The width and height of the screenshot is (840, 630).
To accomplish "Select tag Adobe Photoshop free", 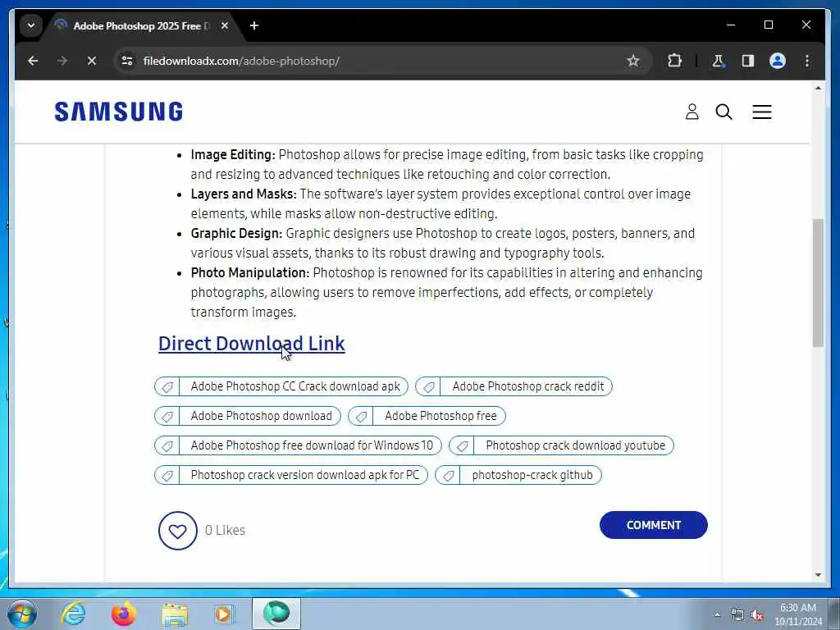I will [x=427, y=416].
